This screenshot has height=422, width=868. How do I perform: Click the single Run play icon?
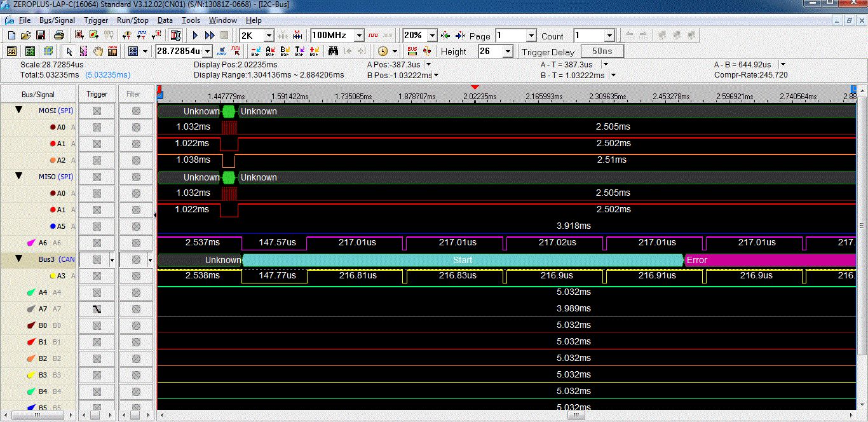196,36
